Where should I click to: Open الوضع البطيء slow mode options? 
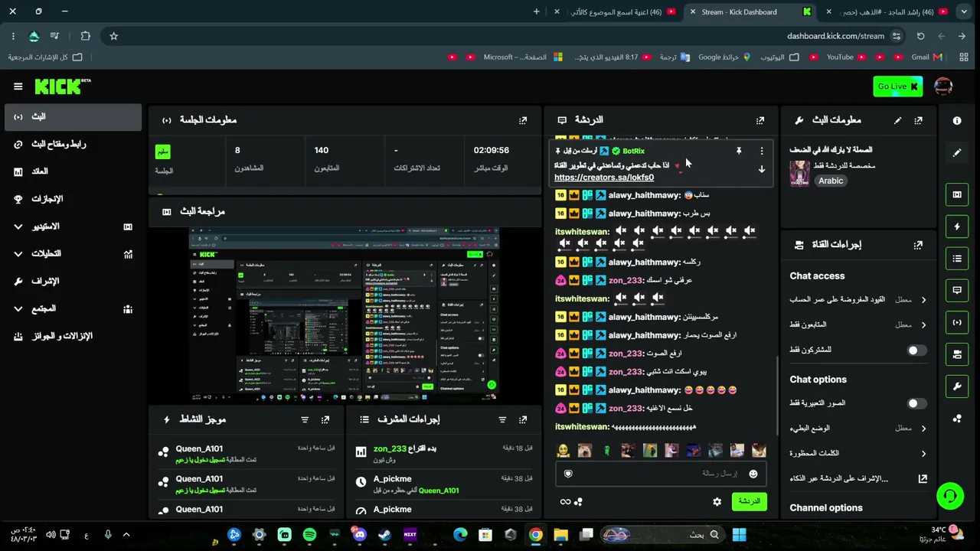click(x=923, y=429)
